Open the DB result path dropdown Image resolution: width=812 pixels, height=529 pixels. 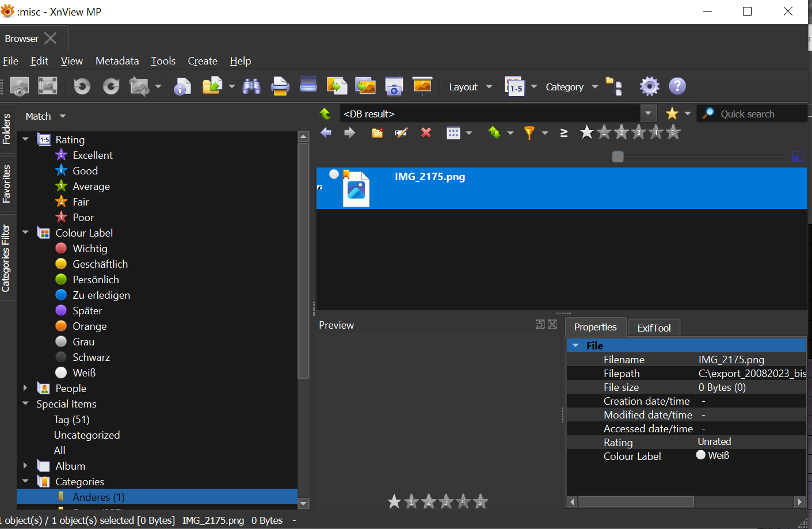(x=648, y=113)
